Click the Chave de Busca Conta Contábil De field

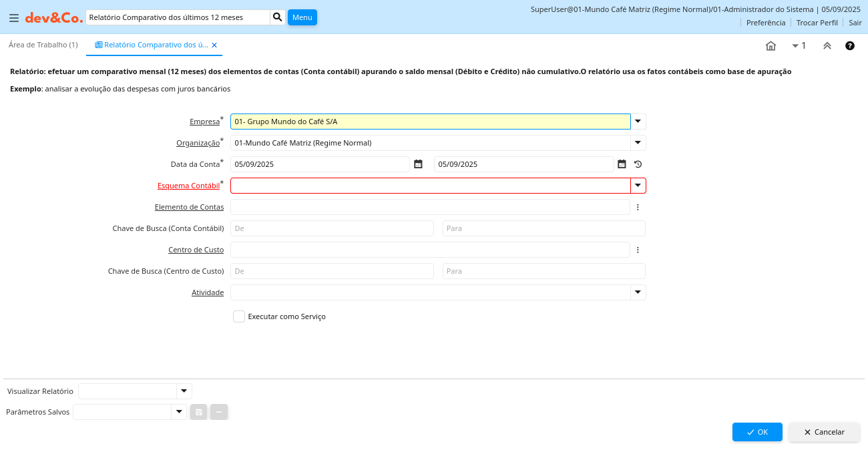[x=332, y=228]
